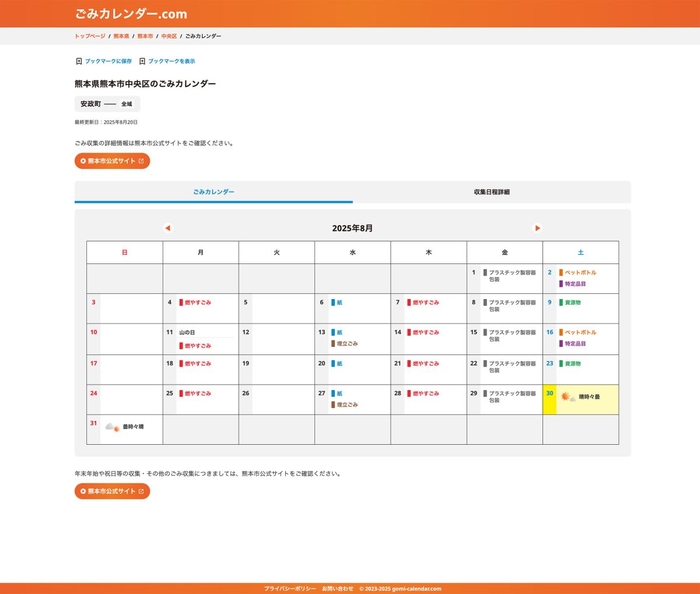Click the previous month arrow
Viewport: 700px width, 594px height.
click(x=168, y=228)
